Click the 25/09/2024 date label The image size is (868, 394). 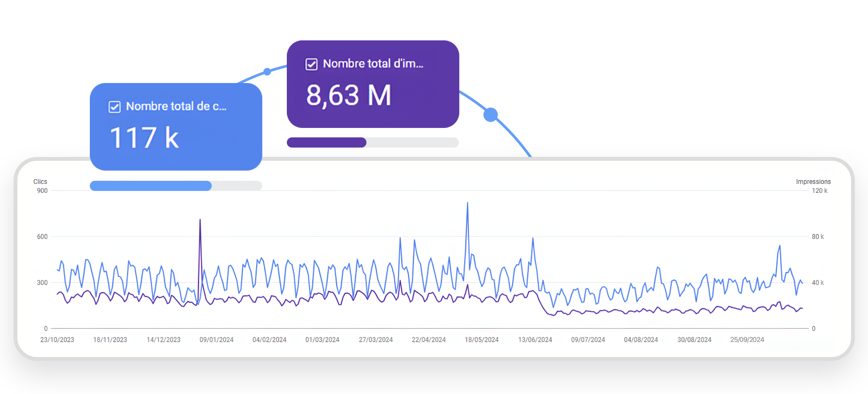(747, 340)
